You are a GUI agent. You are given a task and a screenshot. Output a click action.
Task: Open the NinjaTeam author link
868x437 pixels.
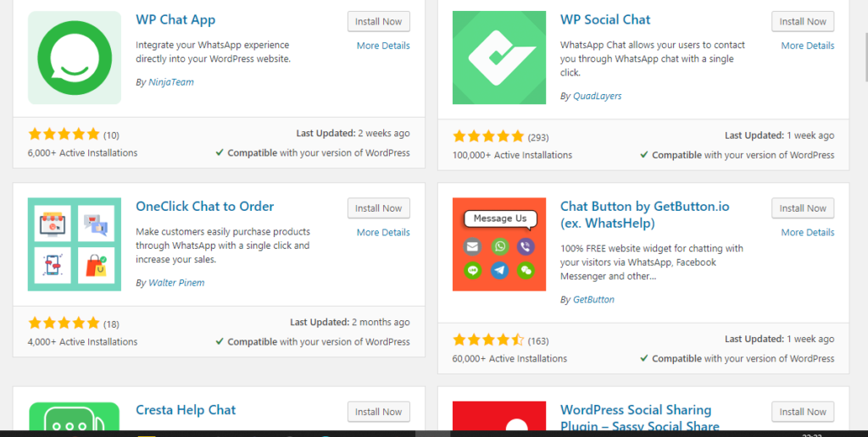pos(170,83)
